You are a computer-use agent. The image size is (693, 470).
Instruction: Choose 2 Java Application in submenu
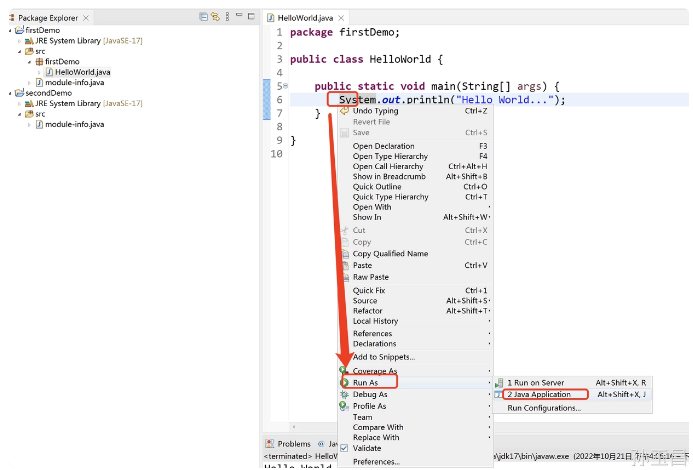point(573,394)
